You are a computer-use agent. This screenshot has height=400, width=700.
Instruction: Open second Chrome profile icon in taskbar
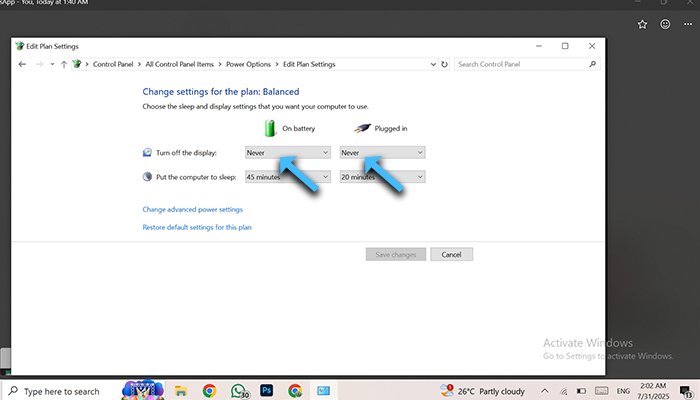295,391
